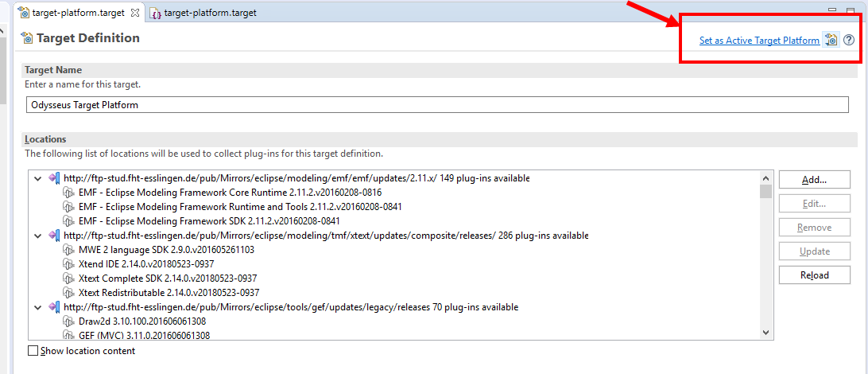Collapse the Xtext composite releases location
The width and height of the screenshot is (868, 374).
pos(37,236)
